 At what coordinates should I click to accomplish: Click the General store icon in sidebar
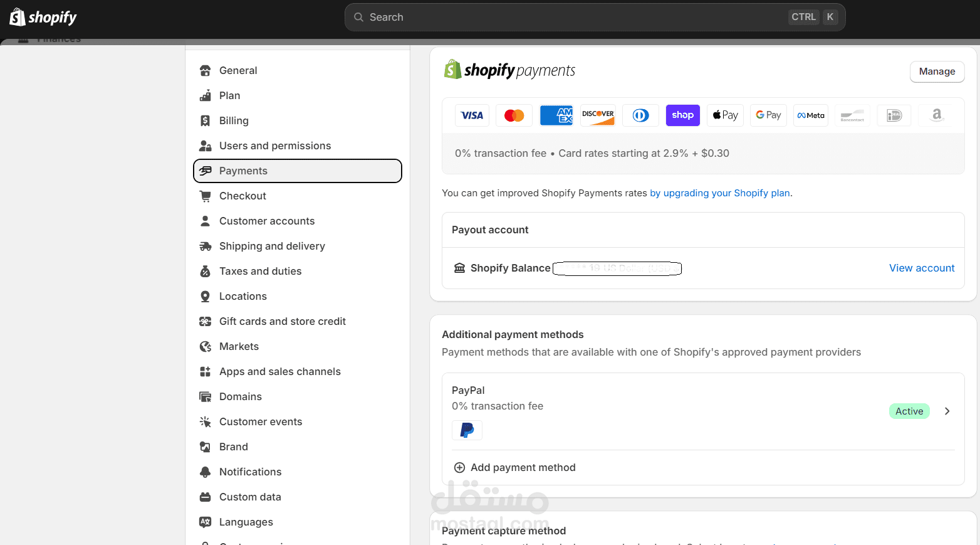click(205, 70)
